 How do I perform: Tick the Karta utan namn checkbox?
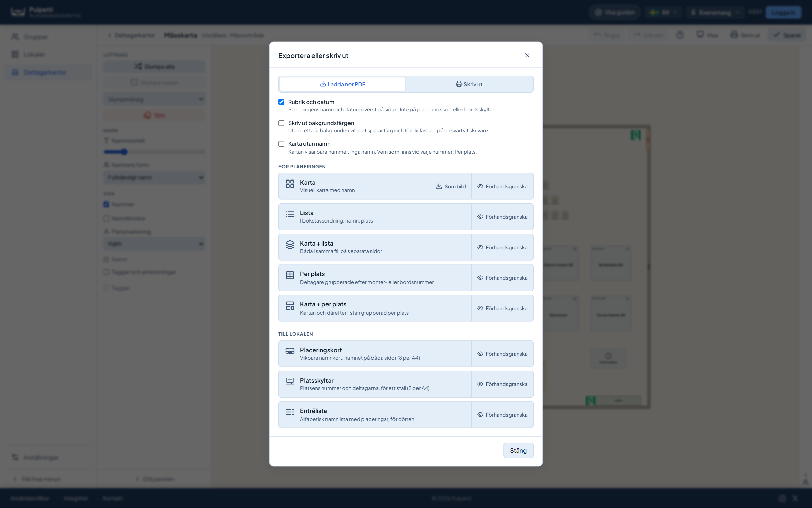281,144
